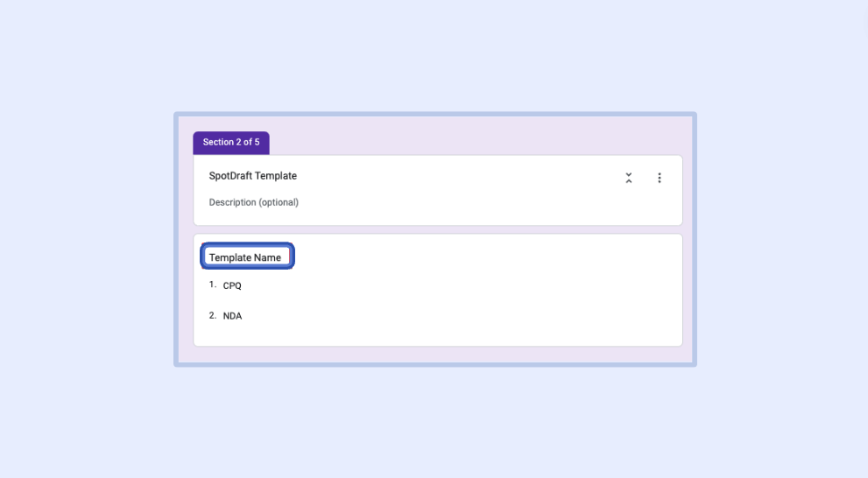Select the CPQ option

pos(232,286)
